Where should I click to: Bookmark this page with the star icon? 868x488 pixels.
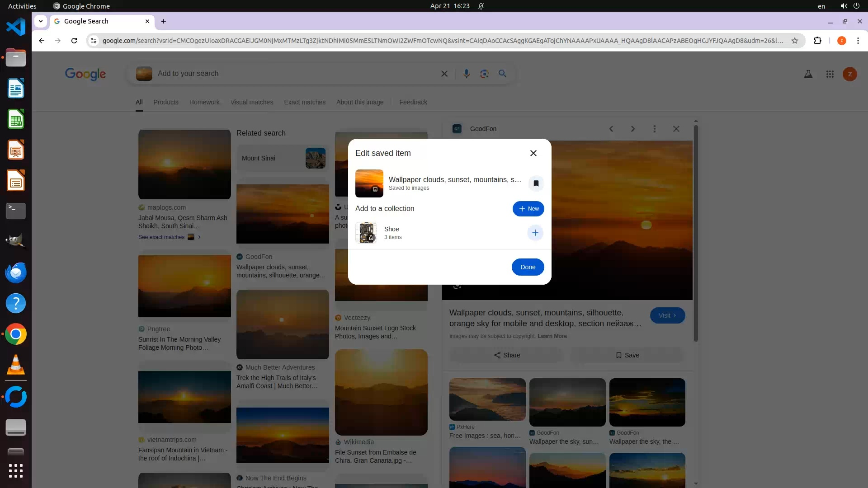click(794, 41)
